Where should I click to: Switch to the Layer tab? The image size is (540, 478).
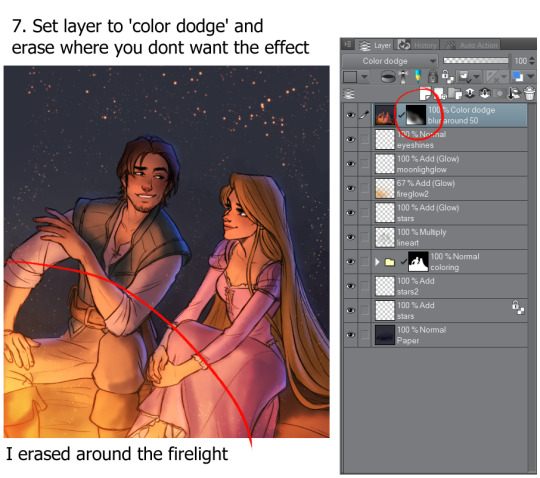point(375,45)
